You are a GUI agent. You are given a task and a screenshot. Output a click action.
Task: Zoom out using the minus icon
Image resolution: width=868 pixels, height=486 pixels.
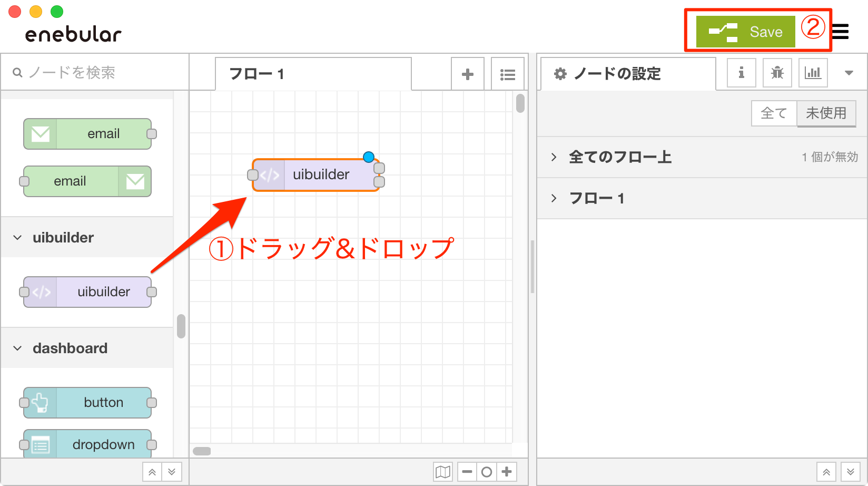[x=466, y=472]
